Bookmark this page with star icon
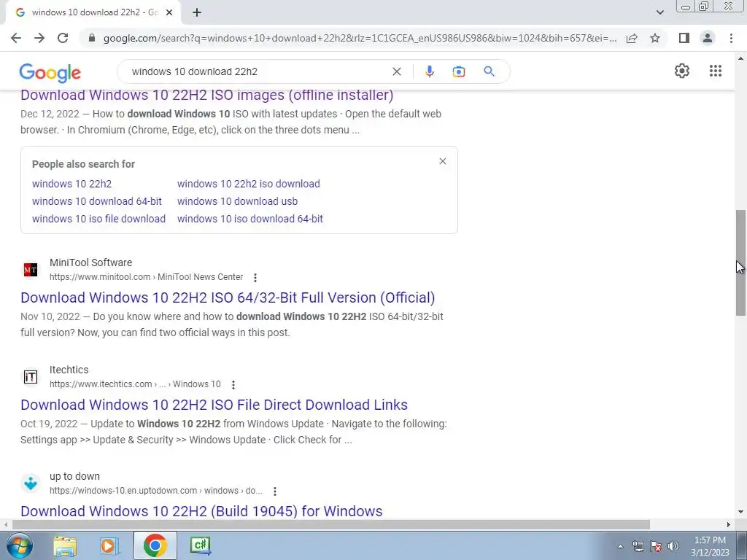 coord(655,38)
